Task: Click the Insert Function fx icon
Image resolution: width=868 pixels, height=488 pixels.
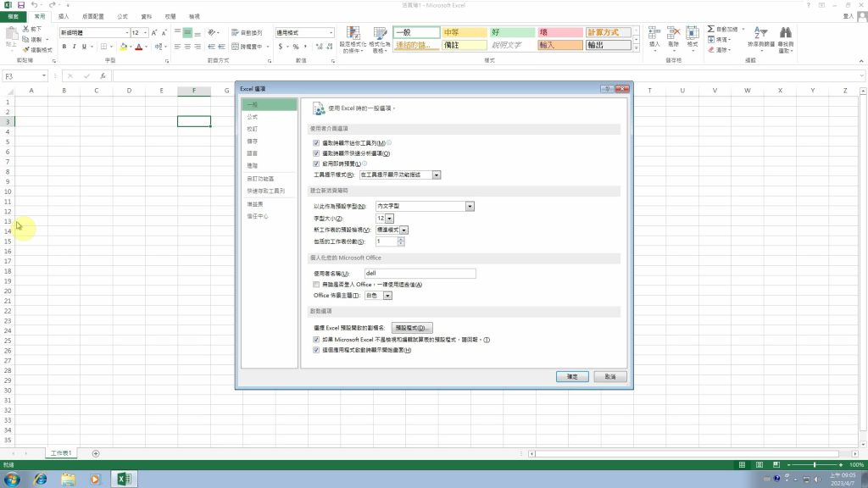Action: tap(103, 75)
